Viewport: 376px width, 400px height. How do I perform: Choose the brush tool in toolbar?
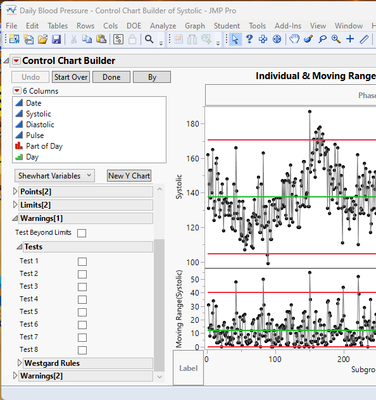click(x=308, y=39)
